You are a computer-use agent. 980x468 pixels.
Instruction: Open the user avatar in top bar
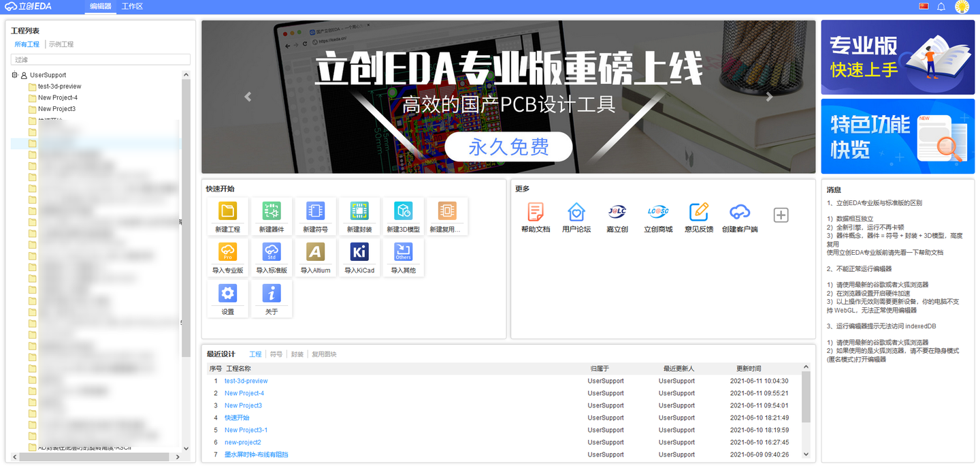pos(962,7)
